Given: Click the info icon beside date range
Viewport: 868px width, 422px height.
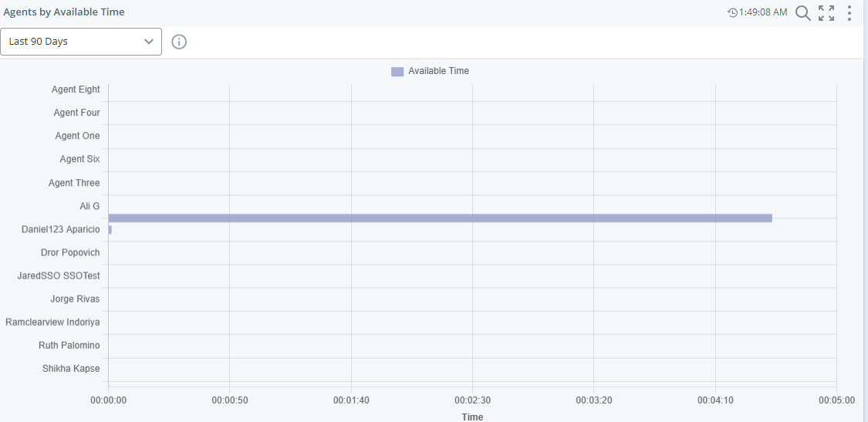Looking at the screenshot, I should (x=179, y=42).
